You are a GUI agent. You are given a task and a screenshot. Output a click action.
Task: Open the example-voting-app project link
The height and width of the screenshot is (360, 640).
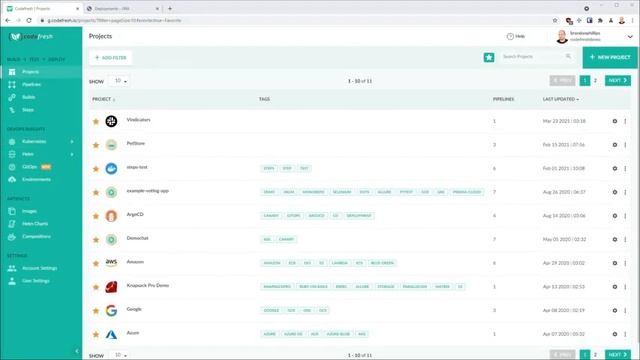click(x=147, y=191)
